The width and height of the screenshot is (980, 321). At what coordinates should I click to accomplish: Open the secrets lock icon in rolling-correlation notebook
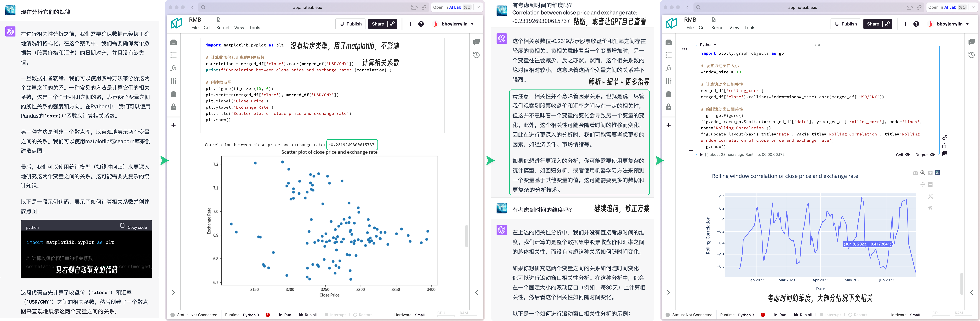(x=668, y=107)
